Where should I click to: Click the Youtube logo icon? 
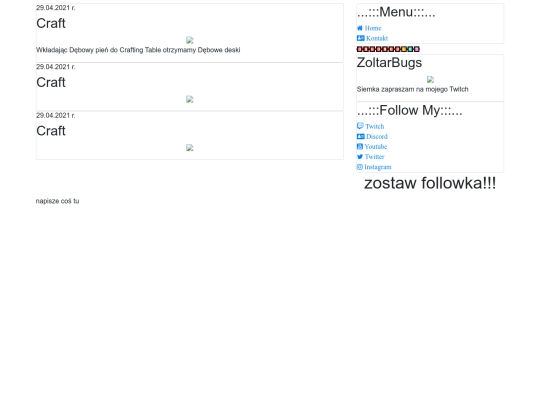point(360,146)
